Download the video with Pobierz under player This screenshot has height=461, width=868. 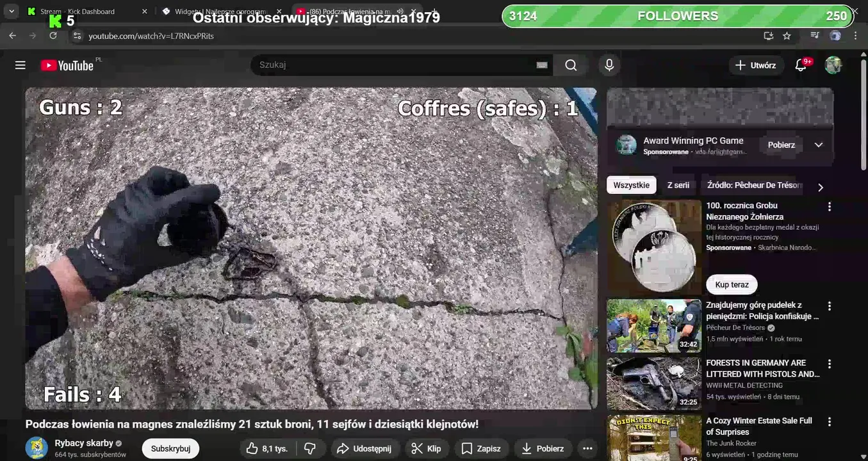click(x=543, y=449)
